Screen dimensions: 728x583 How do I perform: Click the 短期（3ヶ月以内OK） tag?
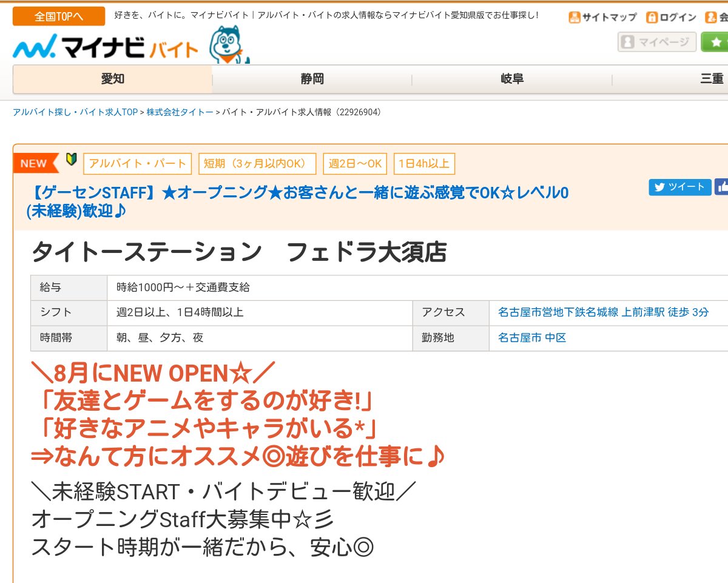(257, 164)
